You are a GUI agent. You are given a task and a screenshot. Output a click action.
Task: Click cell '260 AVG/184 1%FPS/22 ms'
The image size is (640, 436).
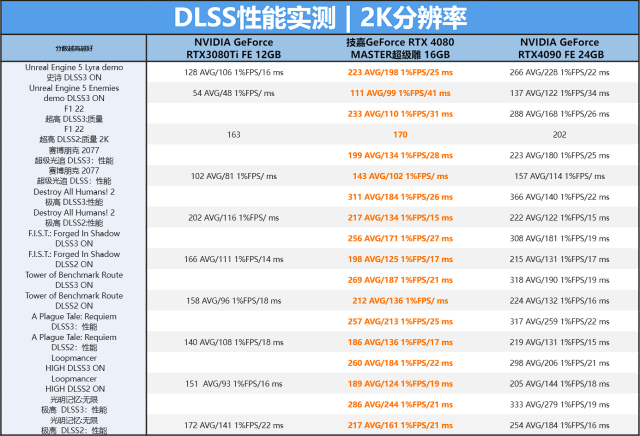(x=400, y=363)
